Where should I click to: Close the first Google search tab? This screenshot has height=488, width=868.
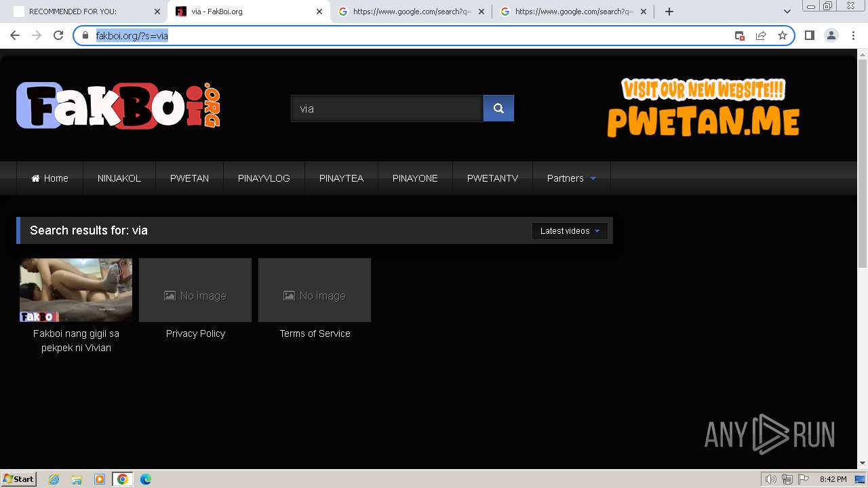(x=481, y=12)
